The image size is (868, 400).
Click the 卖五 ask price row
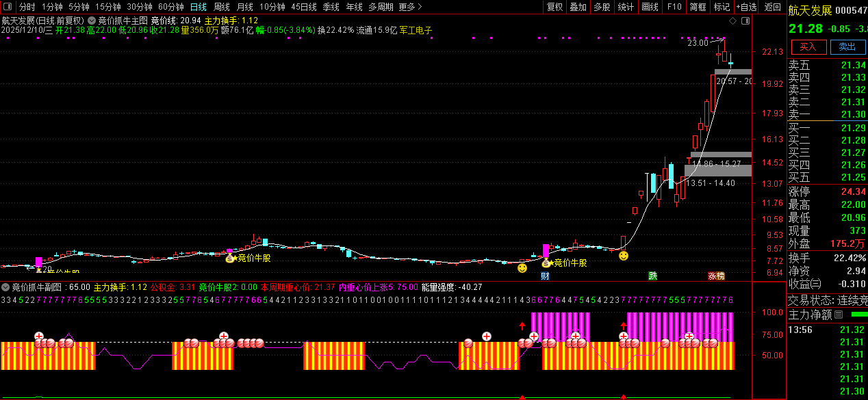click(x=828, y=65)
